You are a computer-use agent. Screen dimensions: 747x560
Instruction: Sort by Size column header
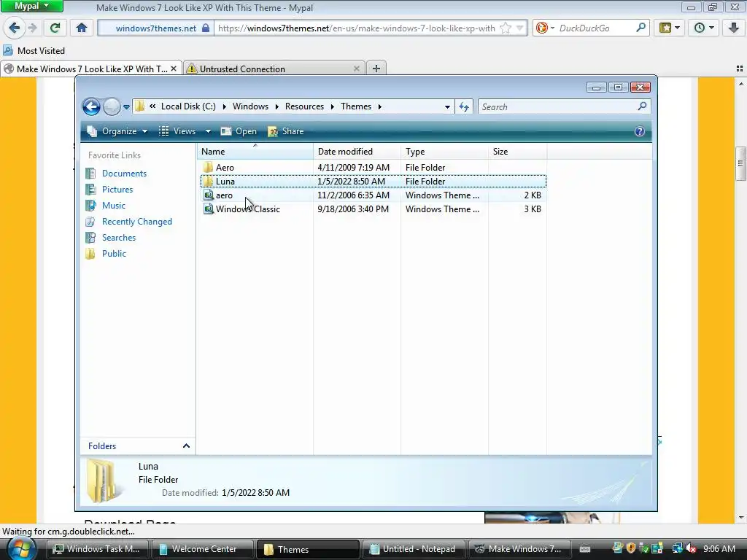tap(517, 152)
